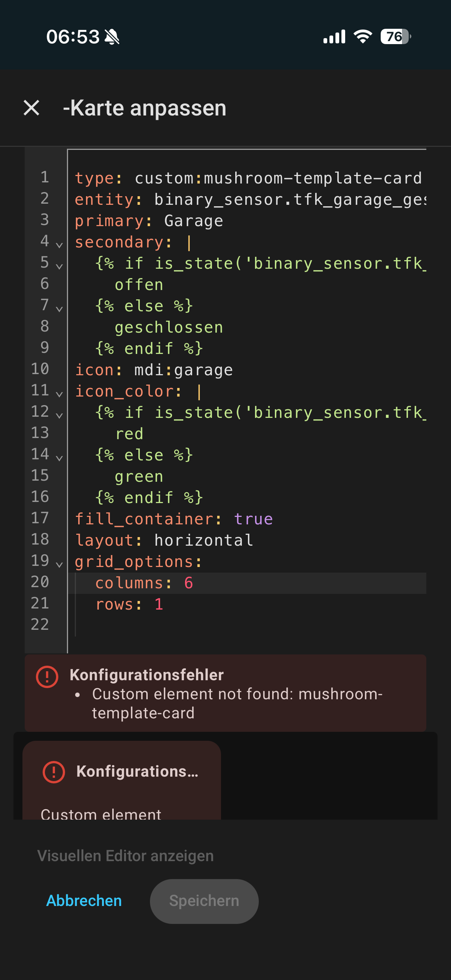Fold the if block on line 12
This screenshot has height=980, width=451.
click(59, 415)
